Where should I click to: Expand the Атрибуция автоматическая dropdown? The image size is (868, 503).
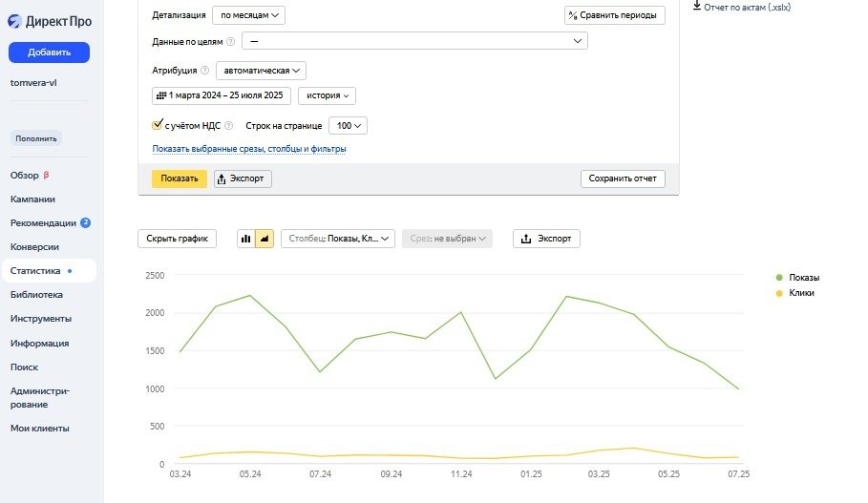261,71
